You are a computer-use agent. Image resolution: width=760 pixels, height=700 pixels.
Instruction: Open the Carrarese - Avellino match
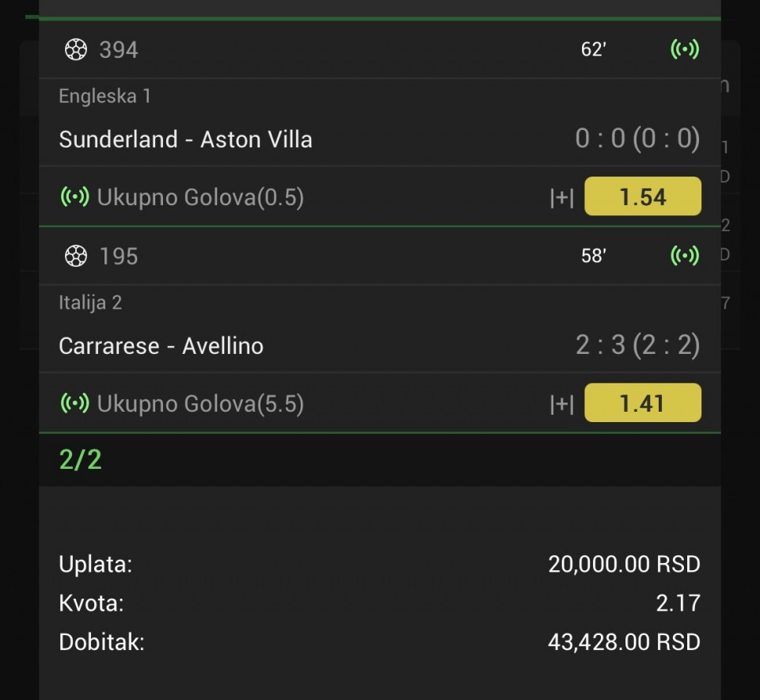point(161,346)
